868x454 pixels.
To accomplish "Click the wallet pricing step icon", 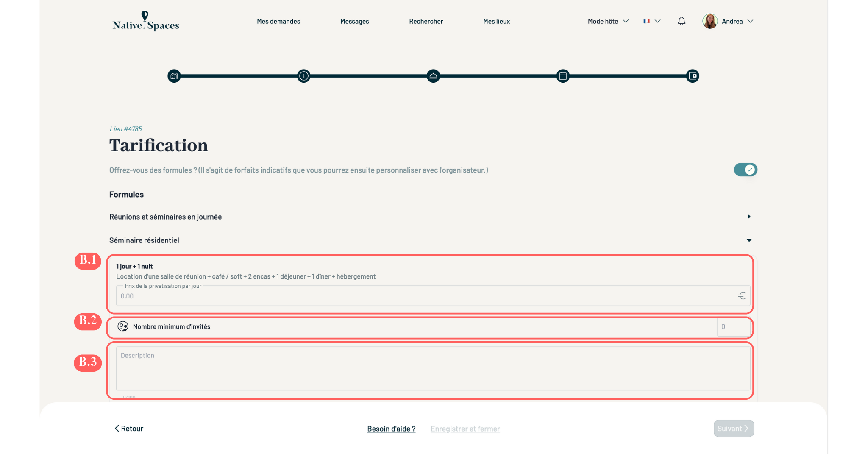I will (x=693, y=76).
